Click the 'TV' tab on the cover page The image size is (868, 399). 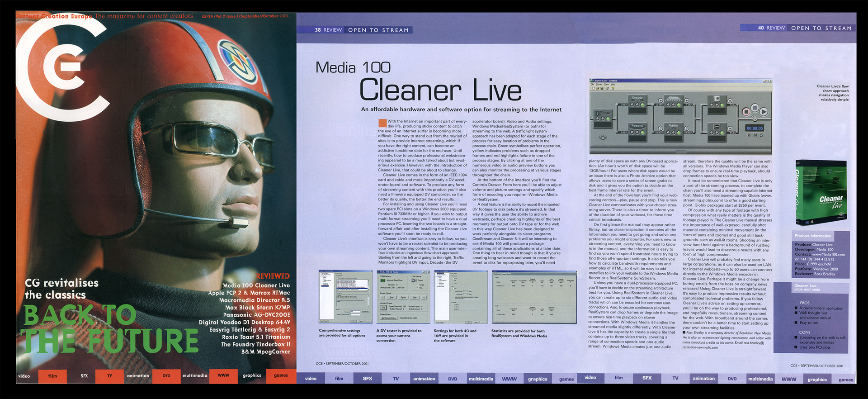[x=109, y=376]
